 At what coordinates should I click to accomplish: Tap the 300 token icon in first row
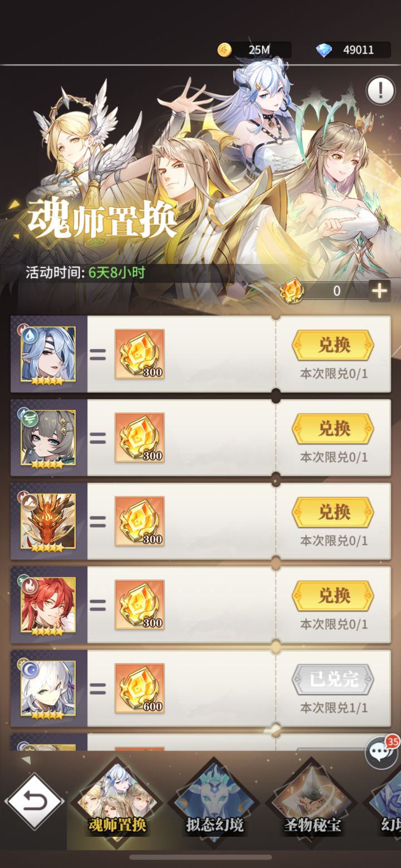click(x=139, y=354)
